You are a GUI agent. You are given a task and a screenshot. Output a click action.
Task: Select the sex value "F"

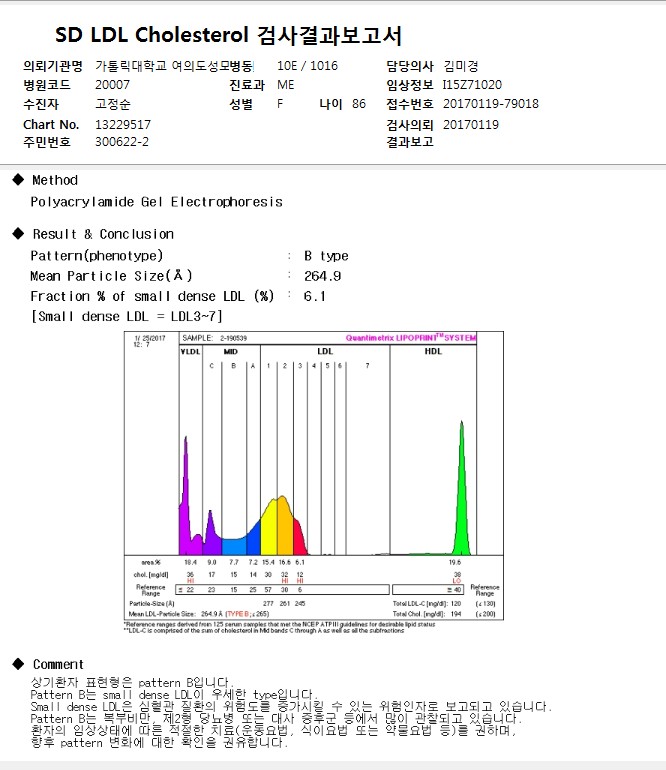[280, 104]
